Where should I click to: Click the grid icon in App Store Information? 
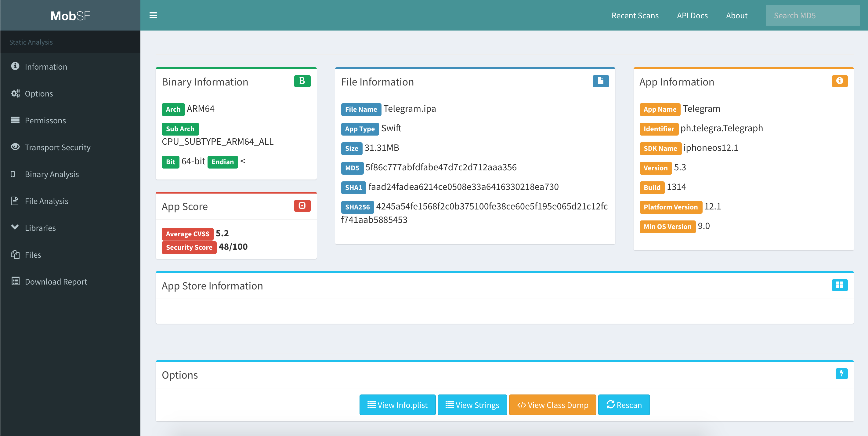click(x=839, y=285)
